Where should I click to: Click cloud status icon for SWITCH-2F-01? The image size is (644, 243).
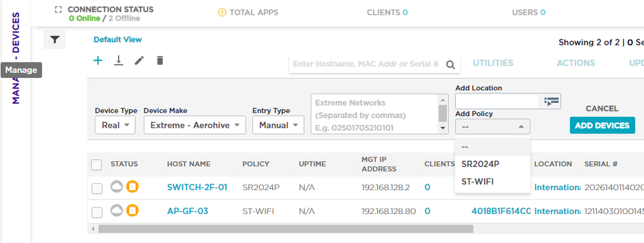click(117, 187)
